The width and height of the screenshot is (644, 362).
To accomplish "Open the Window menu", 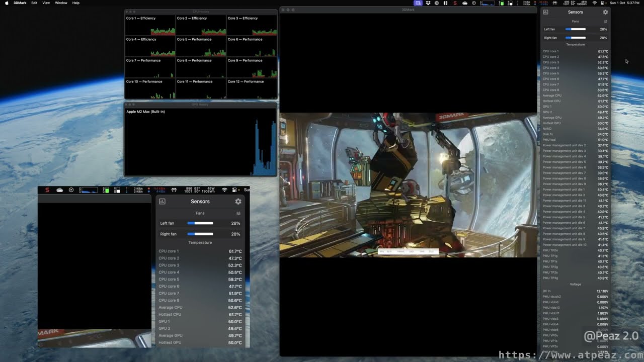I will (x=61, y=3).
